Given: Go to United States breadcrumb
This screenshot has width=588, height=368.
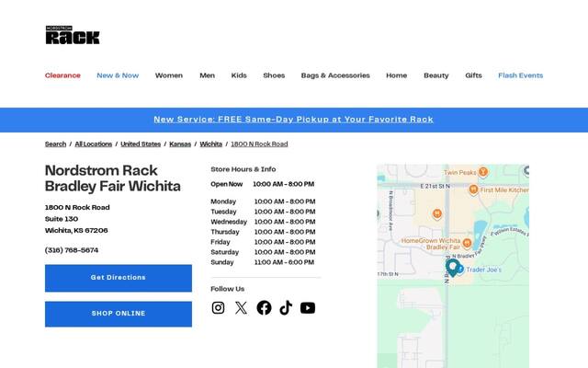Looking at the screenshot, I should (141, 144).
